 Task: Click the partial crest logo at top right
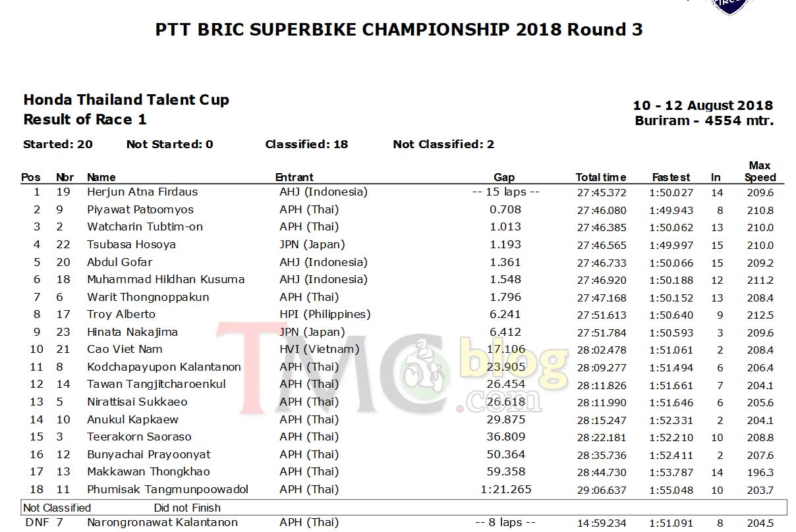point(729,7)
